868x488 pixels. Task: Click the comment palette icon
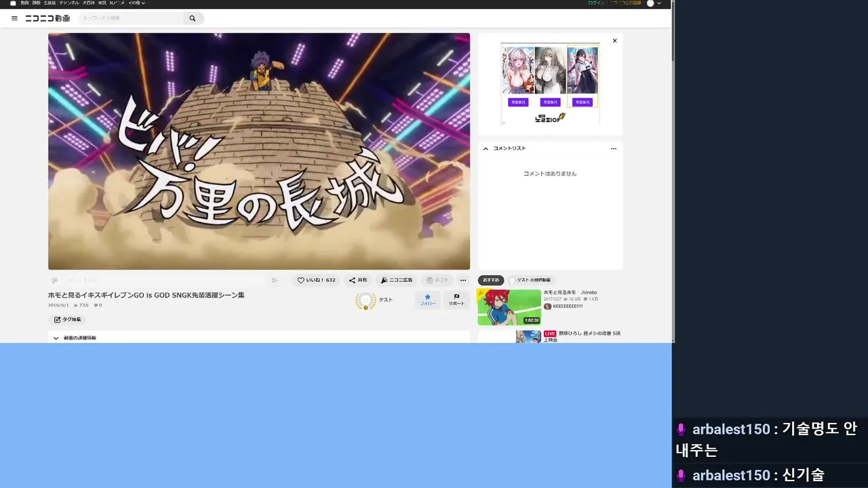(x=54, y=280)
